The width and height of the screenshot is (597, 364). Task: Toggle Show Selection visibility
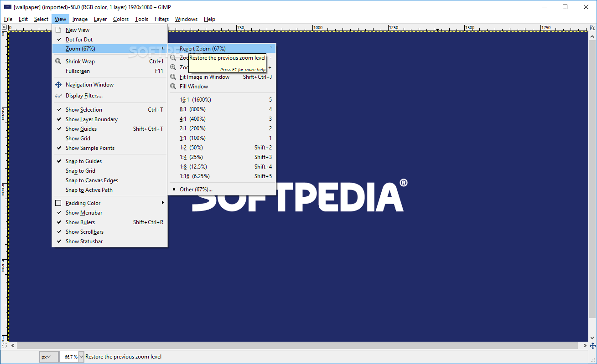click(x=109, y=110)
